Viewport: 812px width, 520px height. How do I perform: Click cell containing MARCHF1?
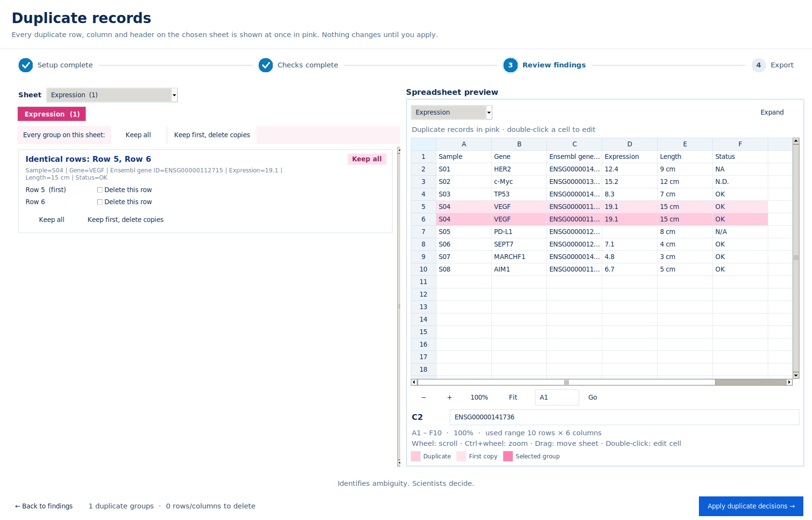click(x=519, y=257)
